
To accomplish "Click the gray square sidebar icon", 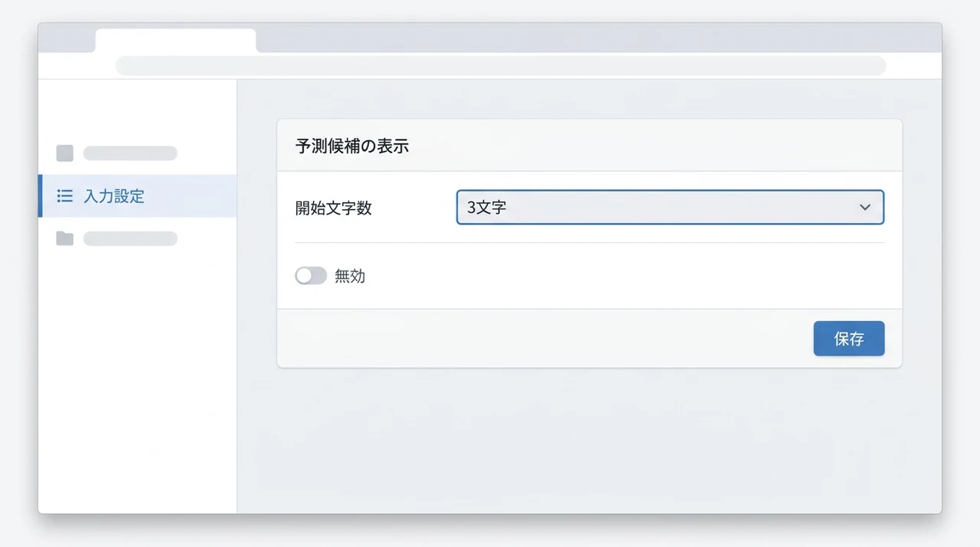I will pos(65,153).
